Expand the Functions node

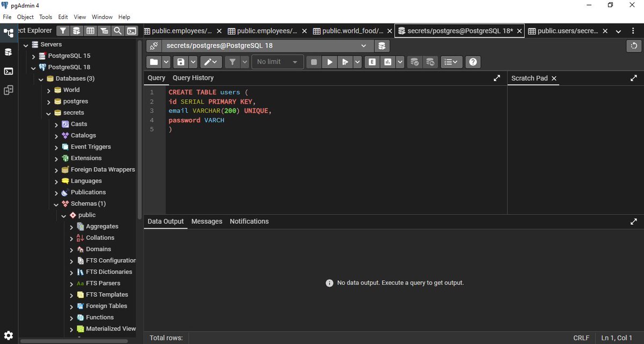click(x=71, y=318)
